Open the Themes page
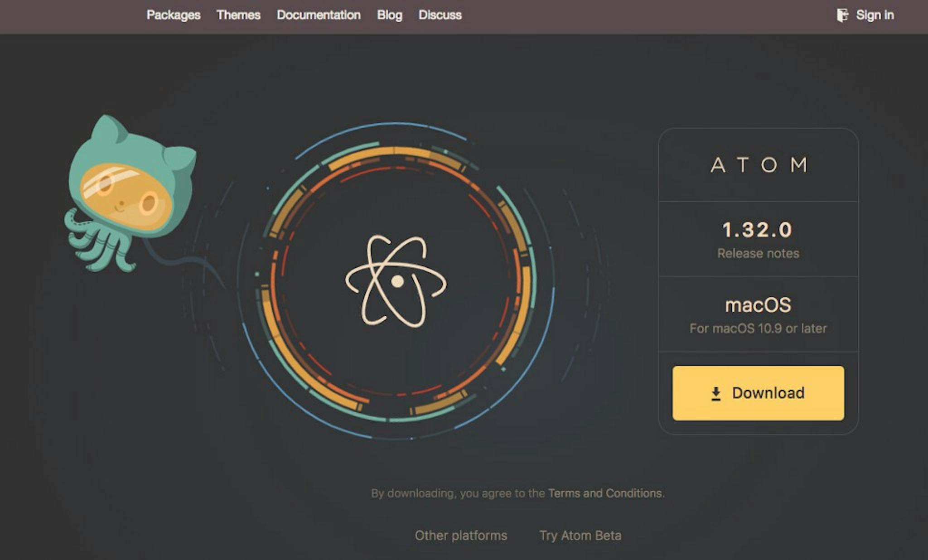The image size is (928, 560). point(238,15)
